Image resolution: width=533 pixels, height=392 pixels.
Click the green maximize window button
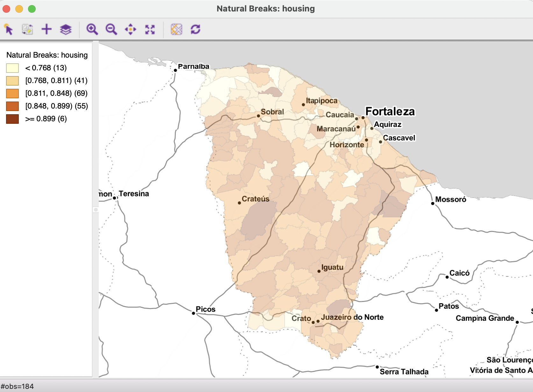(x=32, y=9)
